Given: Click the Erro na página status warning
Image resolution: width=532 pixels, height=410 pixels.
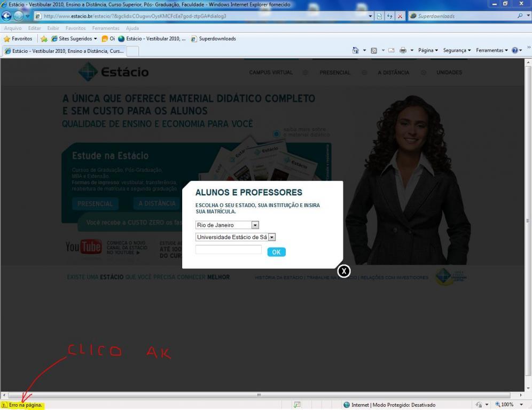Looking at the screenshot, I should click(22, 405).
